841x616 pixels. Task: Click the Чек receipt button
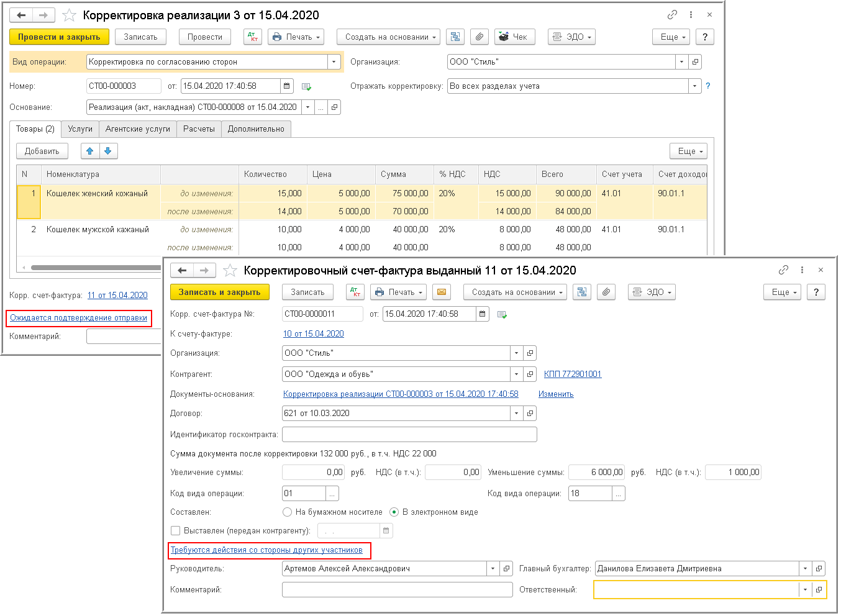tap(514, 37)
